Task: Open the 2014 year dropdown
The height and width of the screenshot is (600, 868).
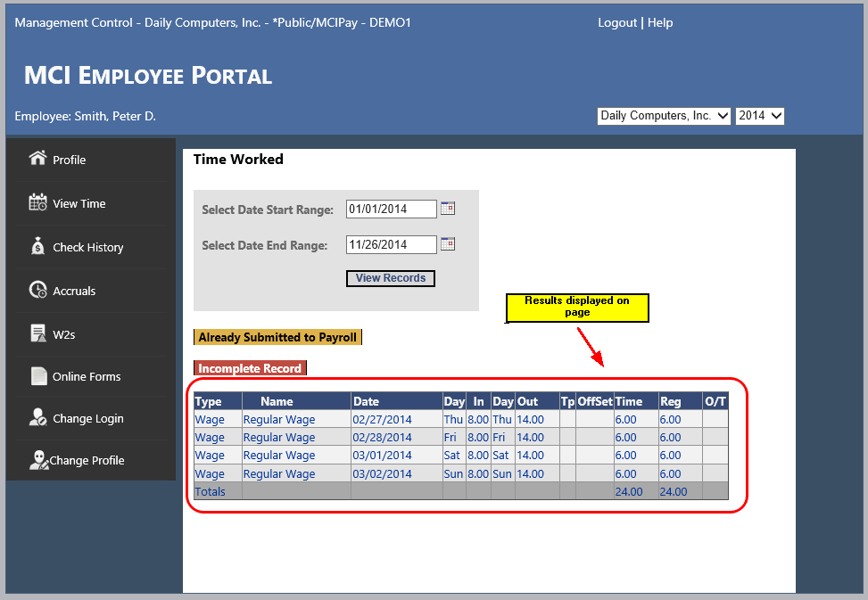Action: tap(759, 116)
